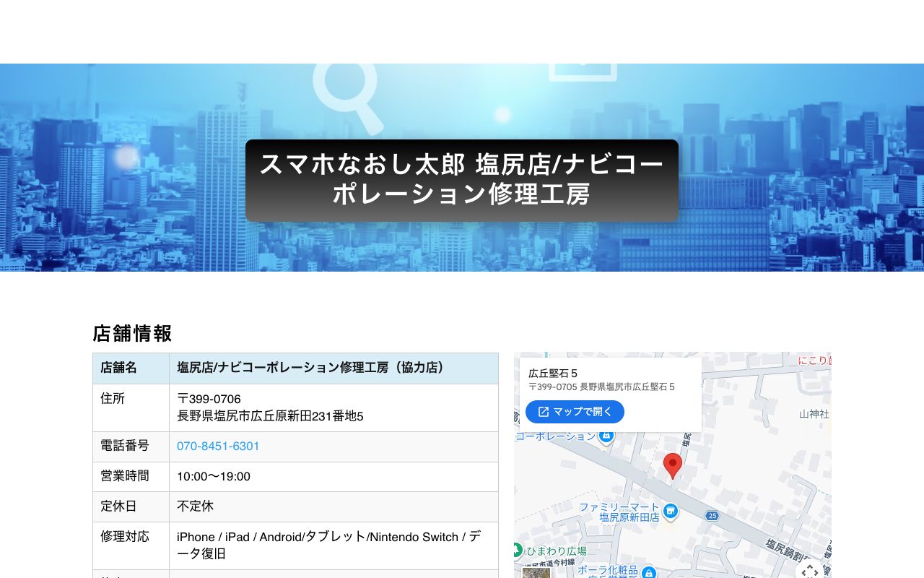The image size is (924, 578).
Task: Click the address 長野県塩尻市広丘原新田231番地5
Action: 270,416
